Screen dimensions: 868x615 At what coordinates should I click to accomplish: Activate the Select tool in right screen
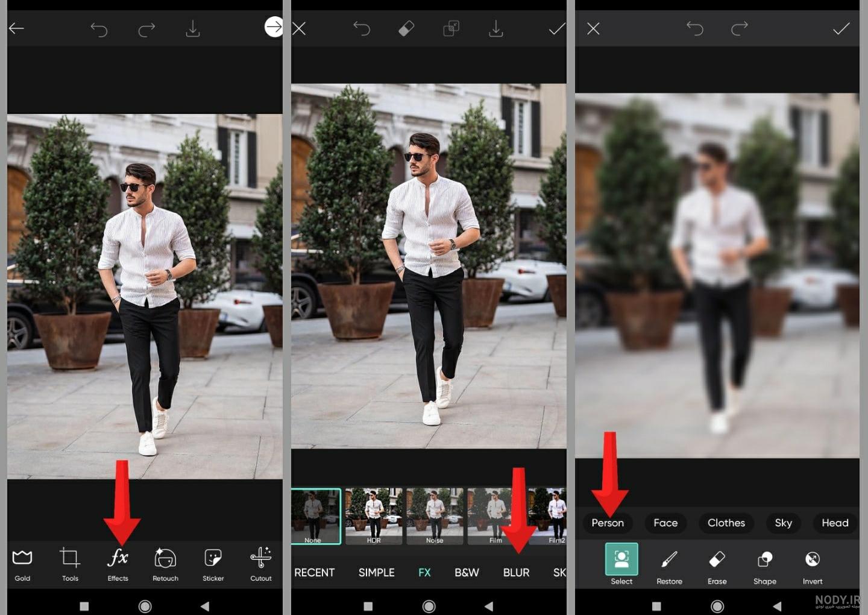pyautogui.click(x=621, y=564)
